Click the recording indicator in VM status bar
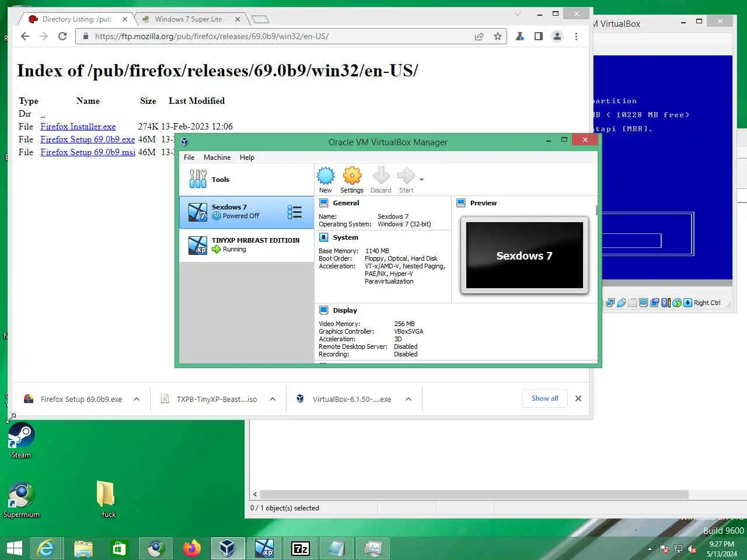Image resolution: width=747 pixels, height=560 pixels. tap(655, 303)
